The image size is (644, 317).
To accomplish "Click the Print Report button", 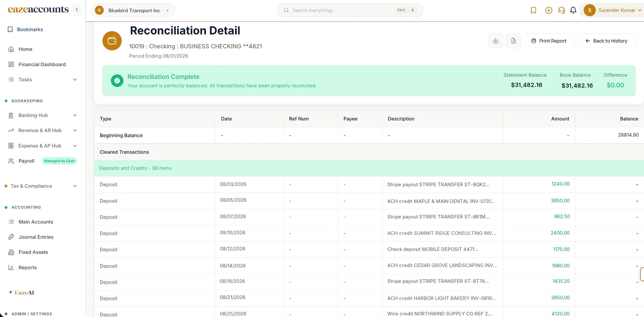I will 549,41.
